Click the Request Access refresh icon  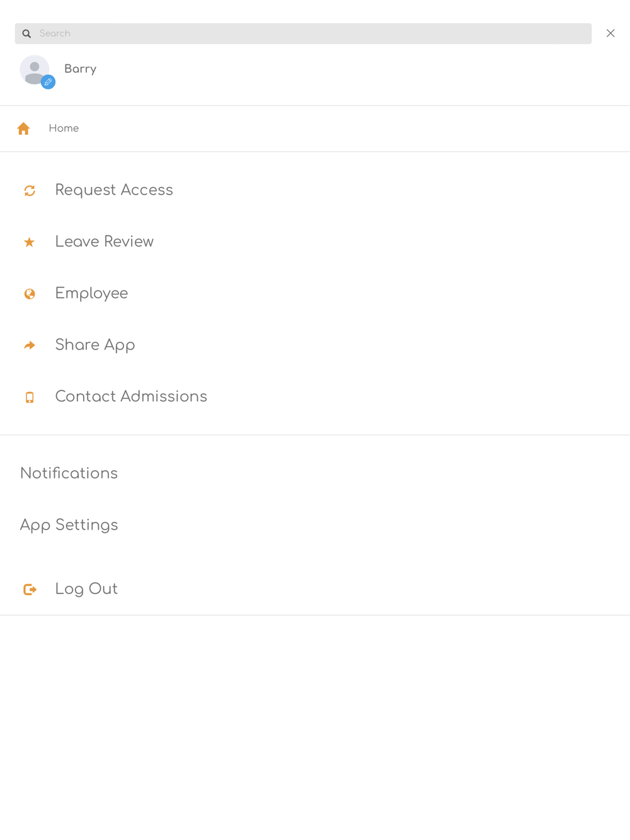[x=30, y=191]
